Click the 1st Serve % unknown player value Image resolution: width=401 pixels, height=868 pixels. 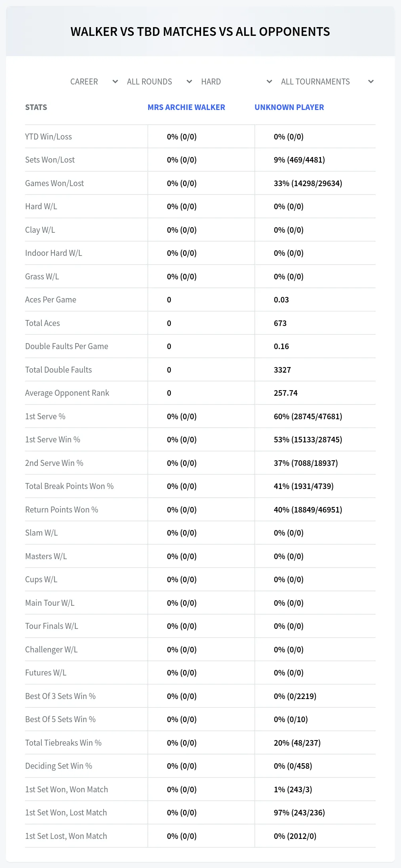[308, 416]
